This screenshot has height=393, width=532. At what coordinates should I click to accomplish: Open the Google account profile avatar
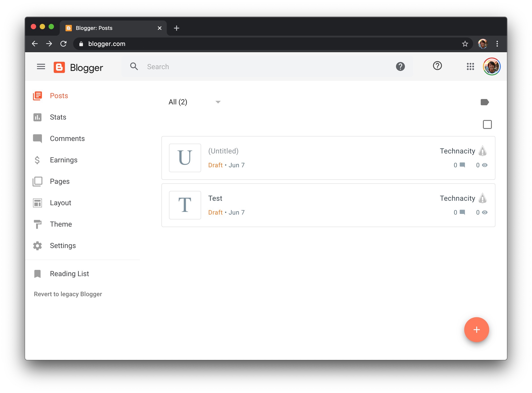(492, 67)
